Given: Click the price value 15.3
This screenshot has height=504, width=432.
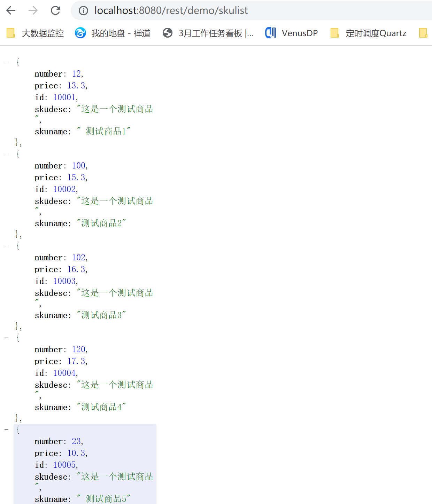Looking at the screenshot, I should [x=76, y=178].
